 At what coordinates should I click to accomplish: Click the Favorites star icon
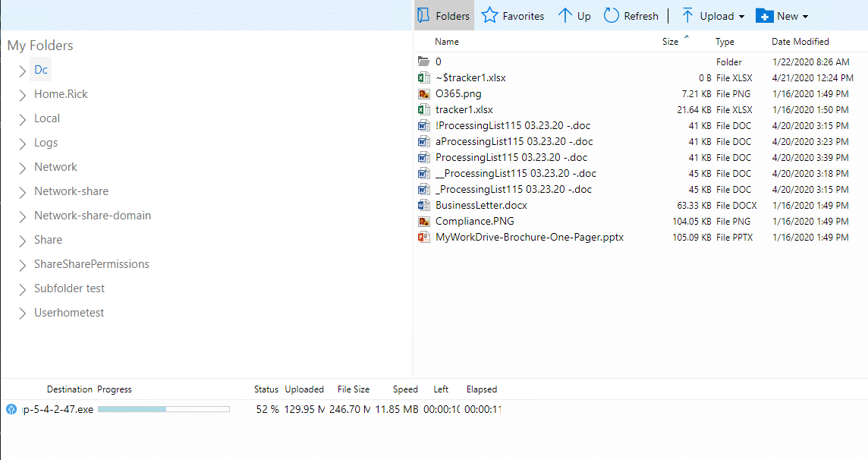[490, 16]
